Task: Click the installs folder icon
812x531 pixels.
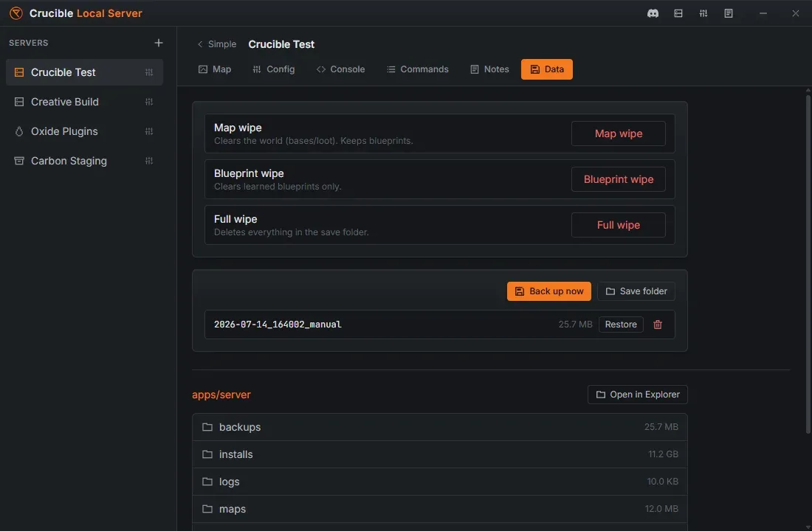Action: pyautogui.click(x=207, y=454)
